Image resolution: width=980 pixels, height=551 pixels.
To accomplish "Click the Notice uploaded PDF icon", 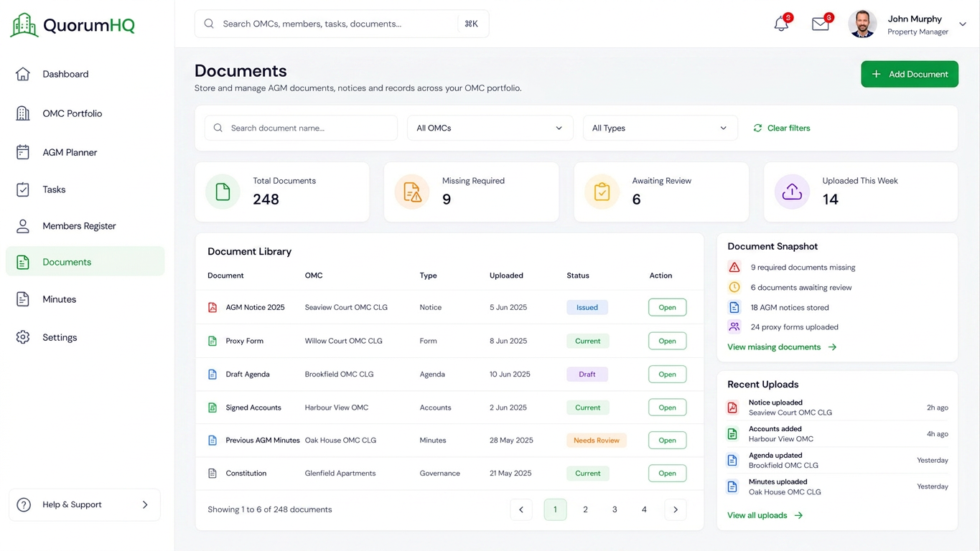I will point(732,408).
